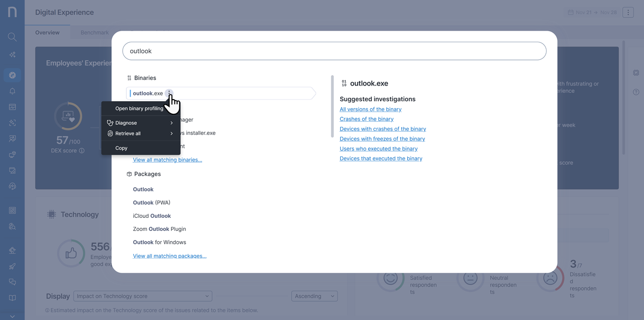Screen dimensions: 644x320
Task: Expand the Diagnose submenu
Action: click(x=141, y=123)
